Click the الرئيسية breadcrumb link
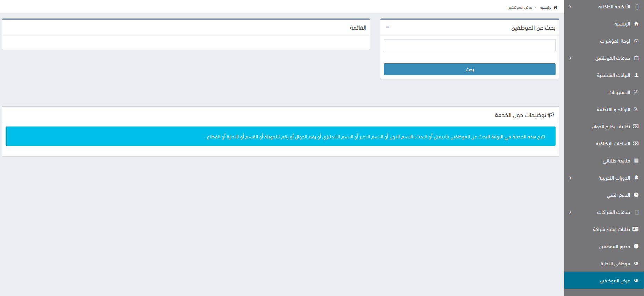 [546, 7]
